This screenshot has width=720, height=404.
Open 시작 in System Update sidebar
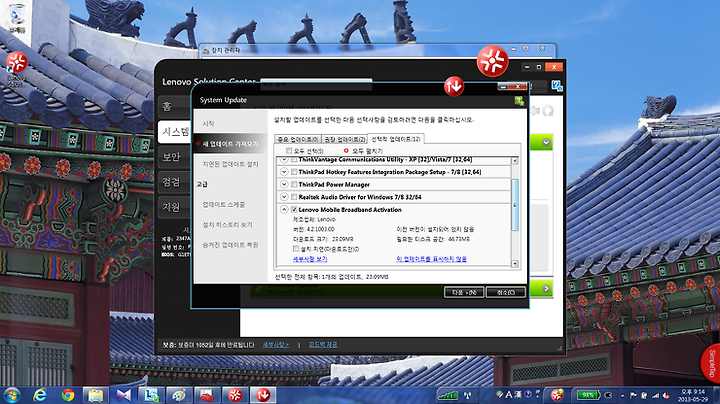tap(208, 123)
